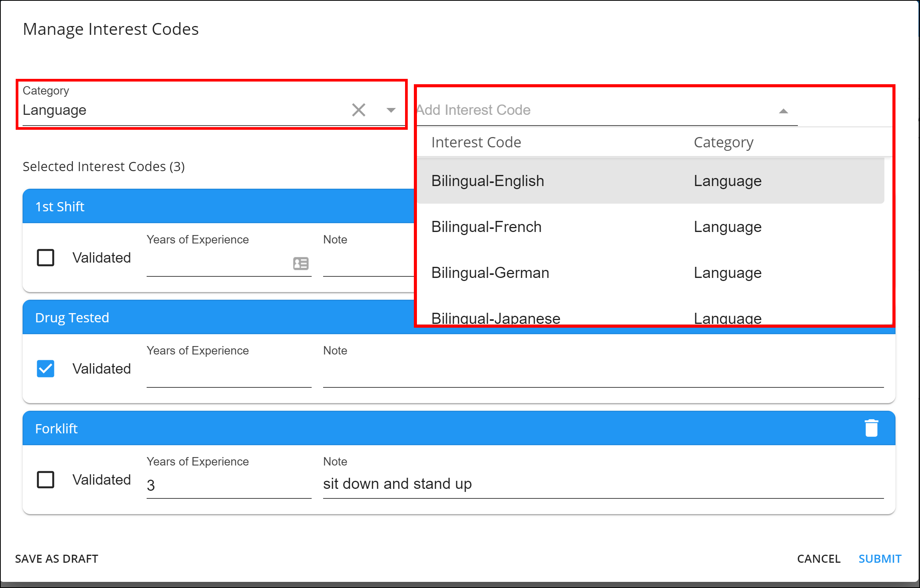
Task: Focus Drug Tested Note input field
Action: tap(603, 374)
